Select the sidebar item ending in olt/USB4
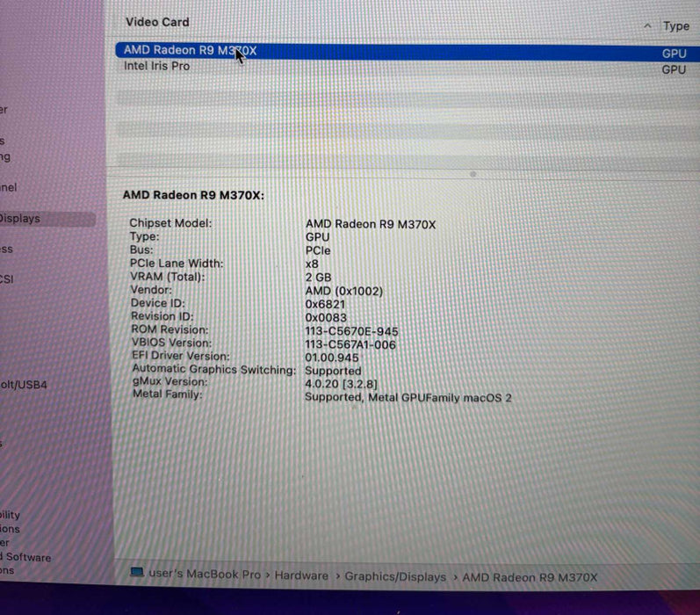This screenshot has width=700, height=615. [x=23, y=385]
